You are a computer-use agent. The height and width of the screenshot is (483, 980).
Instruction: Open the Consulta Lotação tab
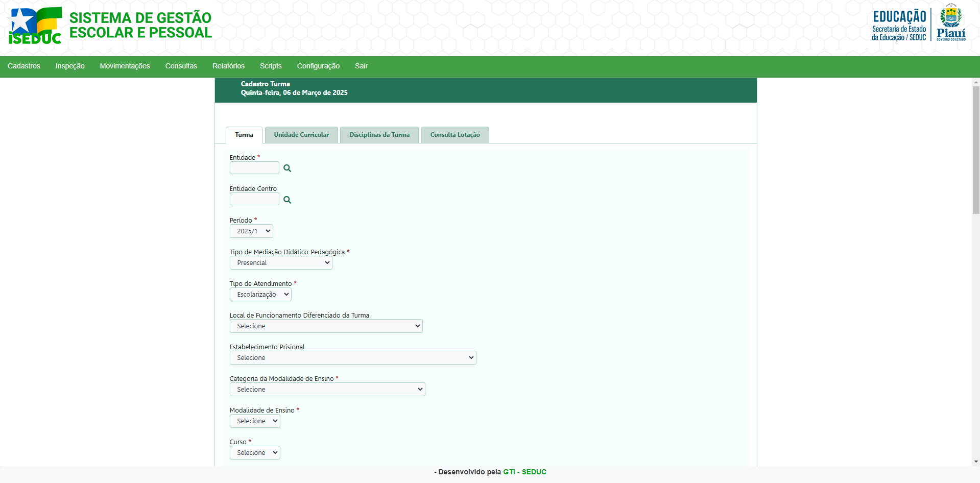tap(455, 135)
